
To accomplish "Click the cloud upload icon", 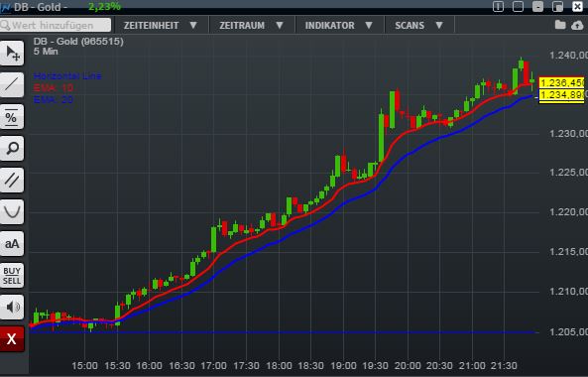I will (577, 25).
